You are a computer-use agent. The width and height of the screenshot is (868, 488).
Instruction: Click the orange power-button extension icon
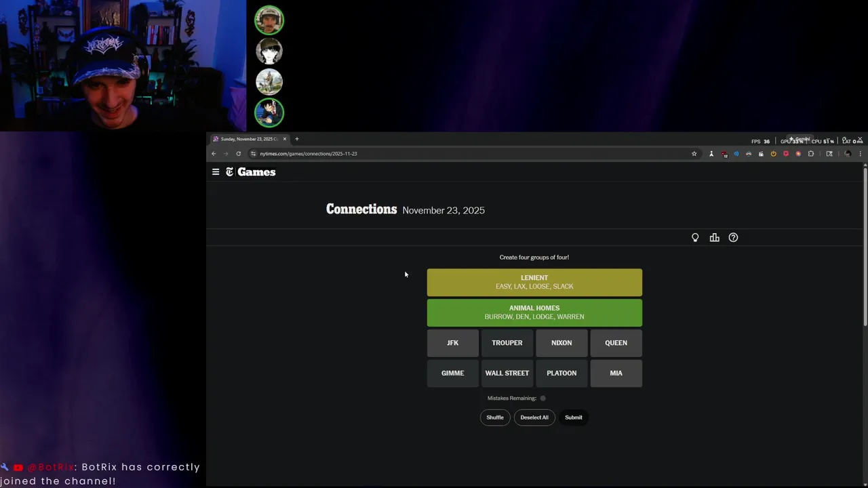[x=774, y=154]
